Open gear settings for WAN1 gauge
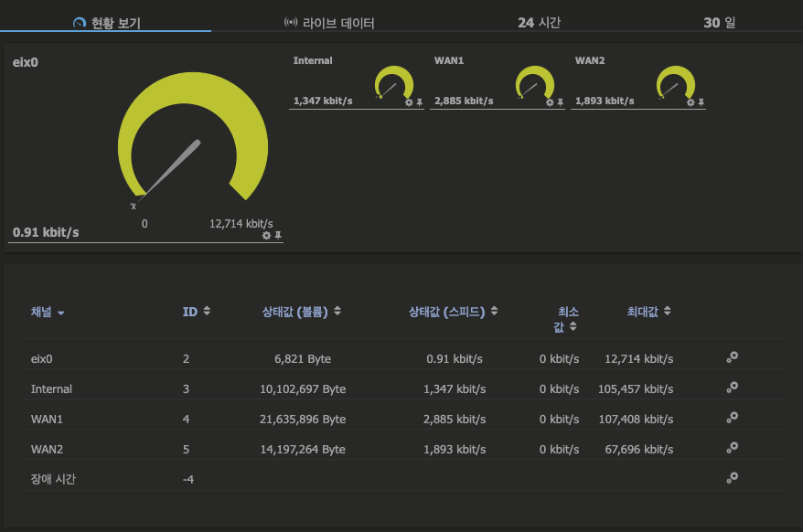Image resolution: width=803 pixels, height=532 pixels. tap(550, 102)
